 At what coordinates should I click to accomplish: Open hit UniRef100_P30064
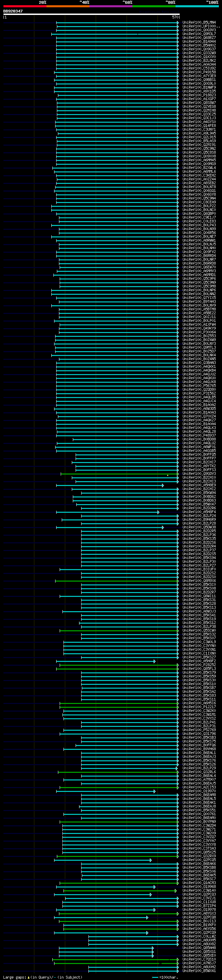coord(199,332)
